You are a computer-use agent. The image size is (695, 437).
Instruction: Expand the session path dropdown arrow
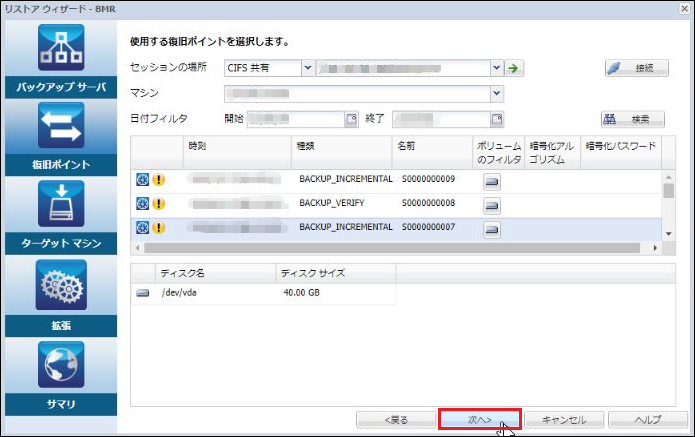(x=496, y=68)
